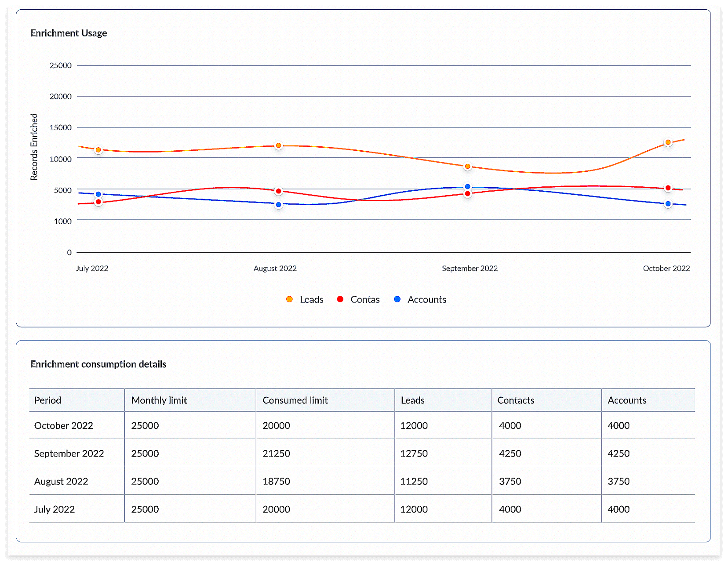Click the Period column header
This screenshot has width=728, height=566.
click(x=77, y=400)
